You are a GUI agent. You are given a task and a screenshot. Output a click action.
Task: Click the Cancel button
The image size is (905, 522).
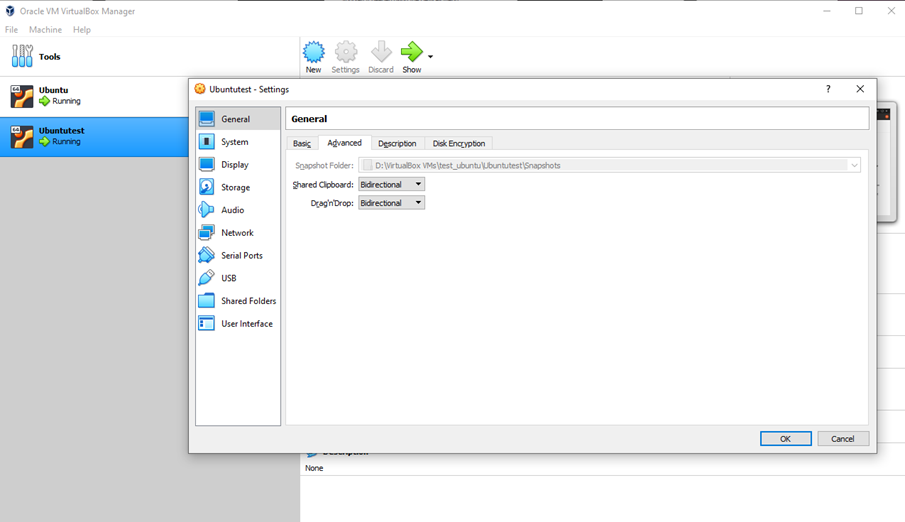pos(843,439)
